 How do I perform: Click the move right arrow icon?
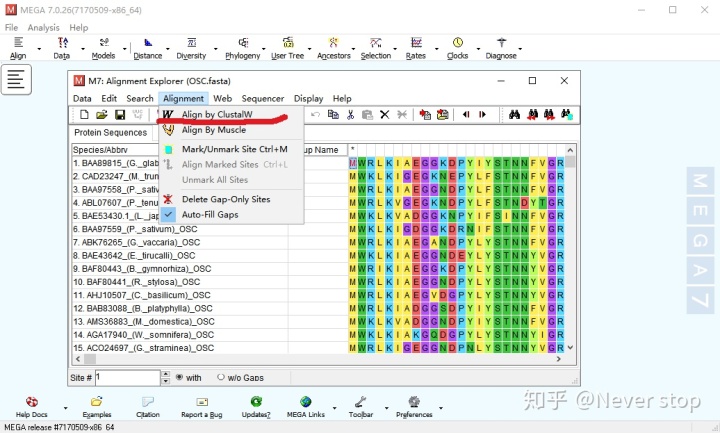[x=482, y=114]
